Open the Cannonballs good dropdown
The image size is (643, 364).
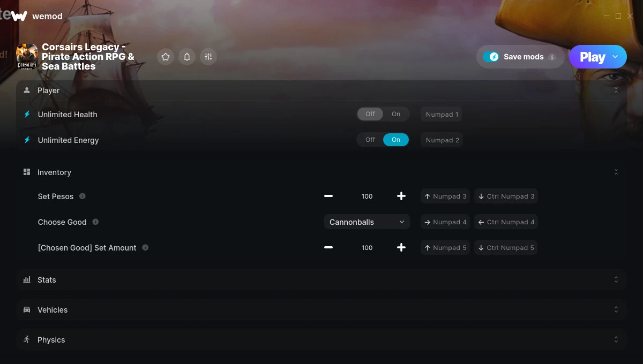367,222
